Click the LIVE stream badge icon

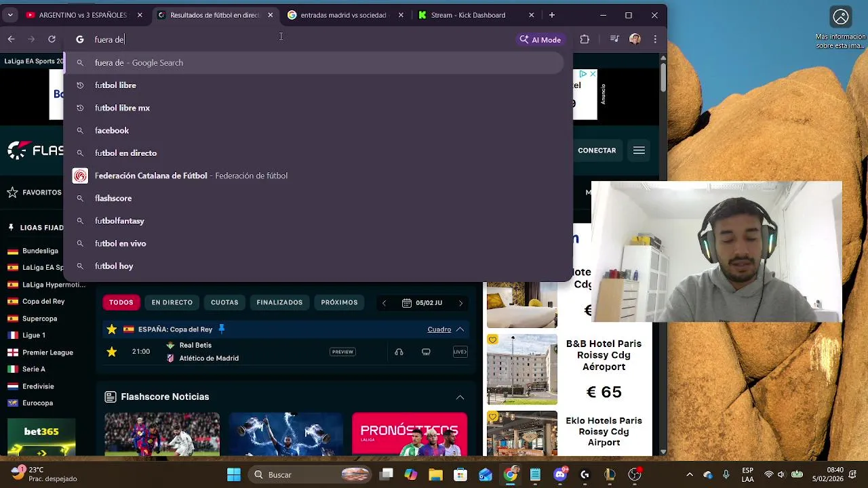(x=460, y=352)
